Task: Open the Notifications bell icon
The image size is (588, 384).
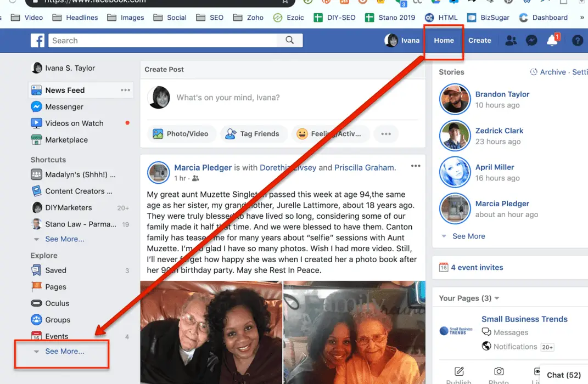Action: (552, 40)
